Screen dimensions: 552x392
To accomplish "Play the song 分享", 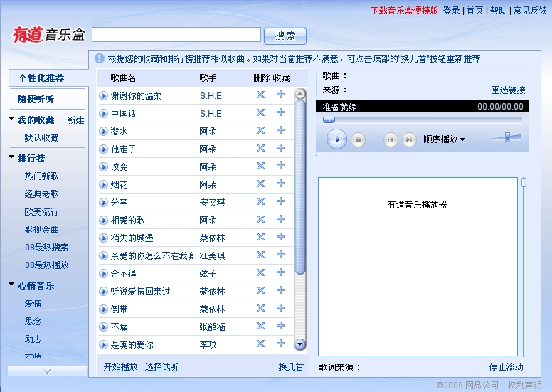I will [x=103, y=203].
